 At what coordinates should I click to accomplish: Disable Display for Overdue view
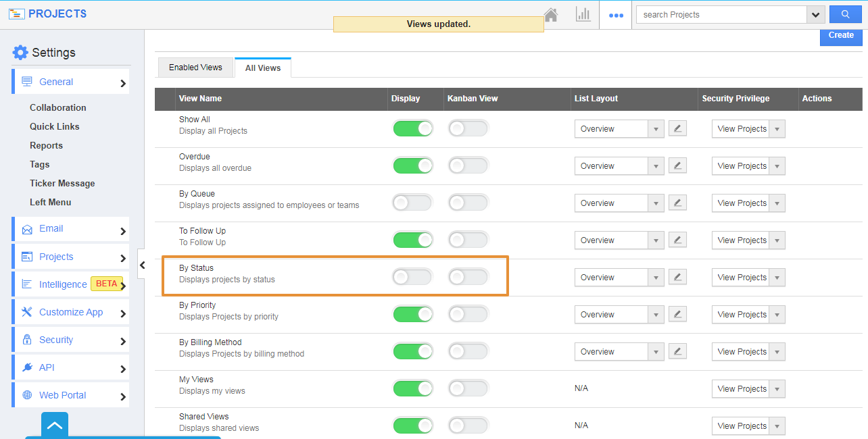pos(412,165)
